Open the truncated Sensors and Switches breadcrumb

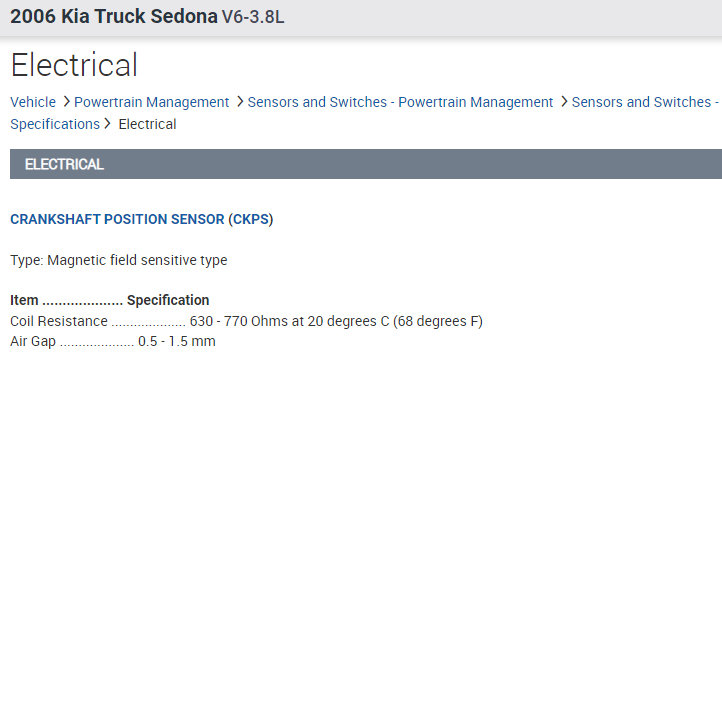pyautogui.click(x=645, y=102)
